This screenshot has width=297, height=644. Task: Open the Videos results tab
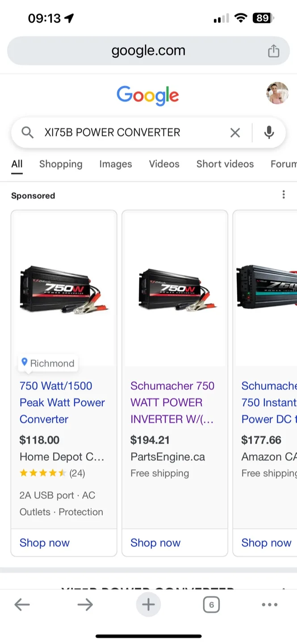point(164,164)
